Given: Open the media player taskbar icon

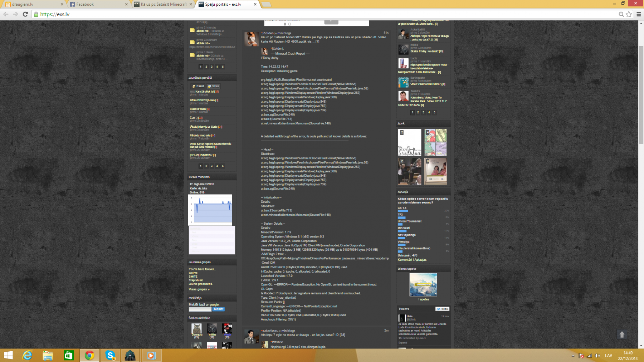Looking at the screenshot, I should [151, 355].
